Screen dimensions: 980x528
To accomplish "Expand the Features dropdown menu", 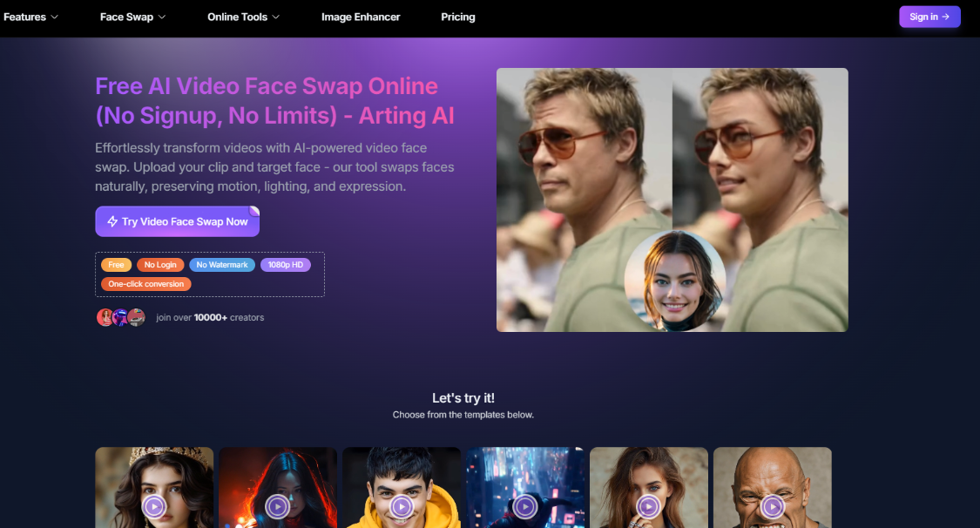I will 31,17.
